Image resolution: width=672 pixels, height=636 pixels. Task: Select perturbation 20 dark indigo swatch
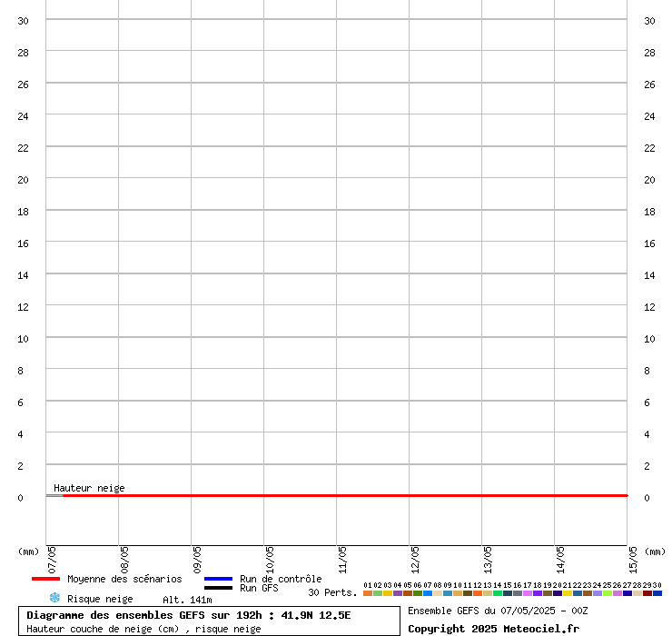[x=558, y=593]
